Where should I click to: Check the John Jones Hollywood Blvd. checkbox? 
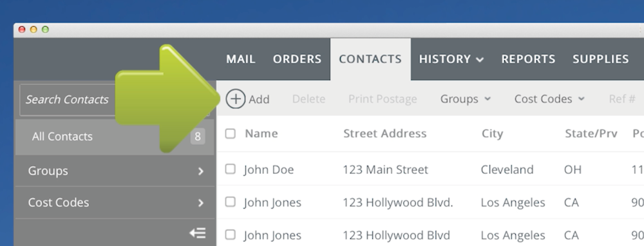(x=231, y=202)
